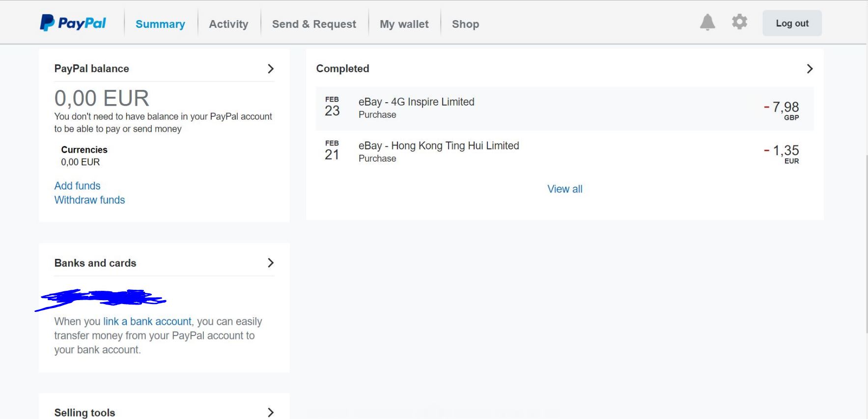The height and width of the screenshot is (419, 868).
Task: Follow the link a bank account link
Action: (x=147, y=321)
